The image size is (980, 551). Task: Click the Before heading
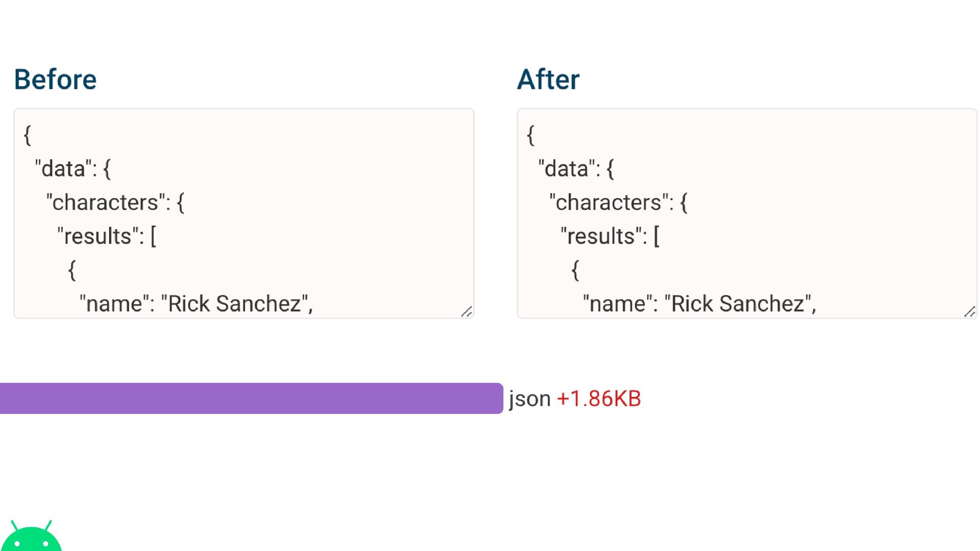[55, 80]
